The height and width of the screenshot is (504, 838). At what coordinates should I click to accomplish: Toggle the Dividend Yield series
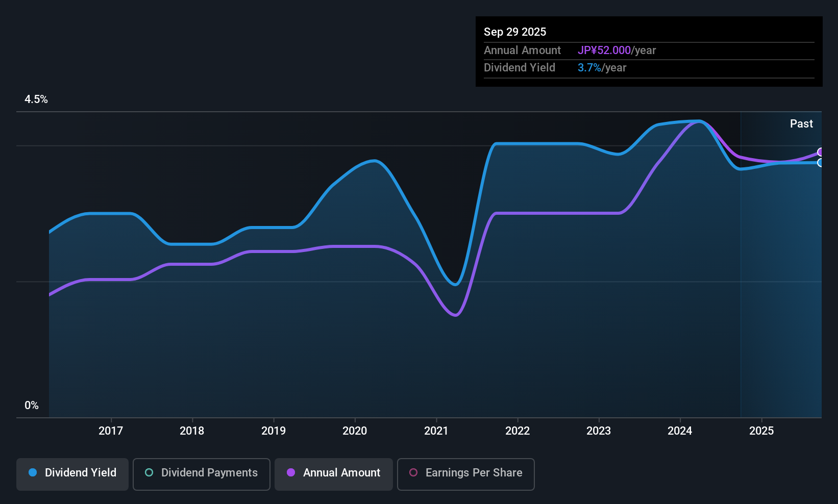click(x=72, y=474)
